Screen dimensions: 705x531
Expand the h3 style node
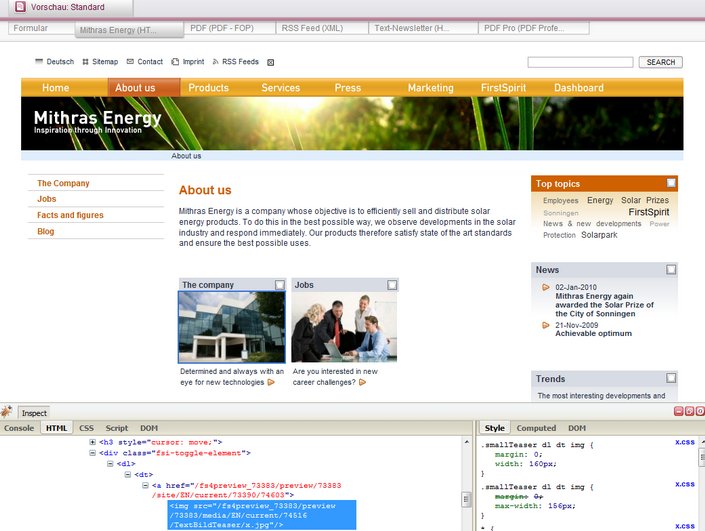tap(93, 442)
